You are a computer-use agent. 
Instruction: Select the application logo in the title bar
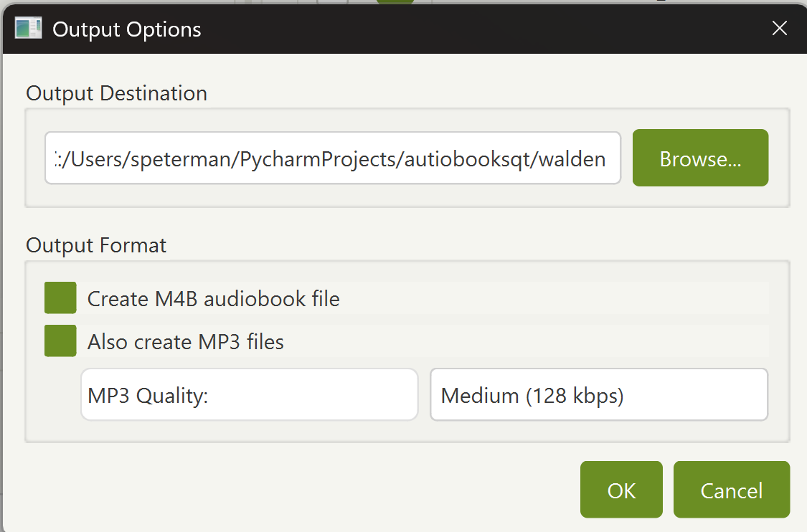pyautogui.click(x=28, y=29)
